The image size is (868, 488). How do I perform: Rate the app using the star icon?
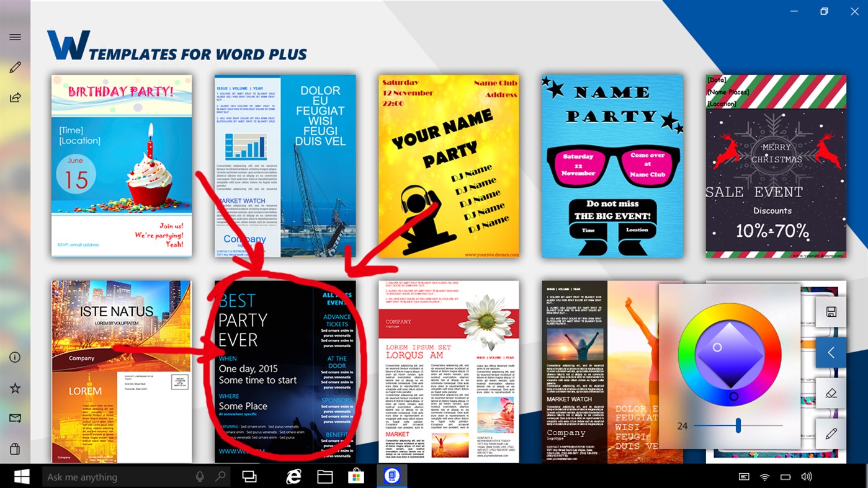tap(15, 388)
